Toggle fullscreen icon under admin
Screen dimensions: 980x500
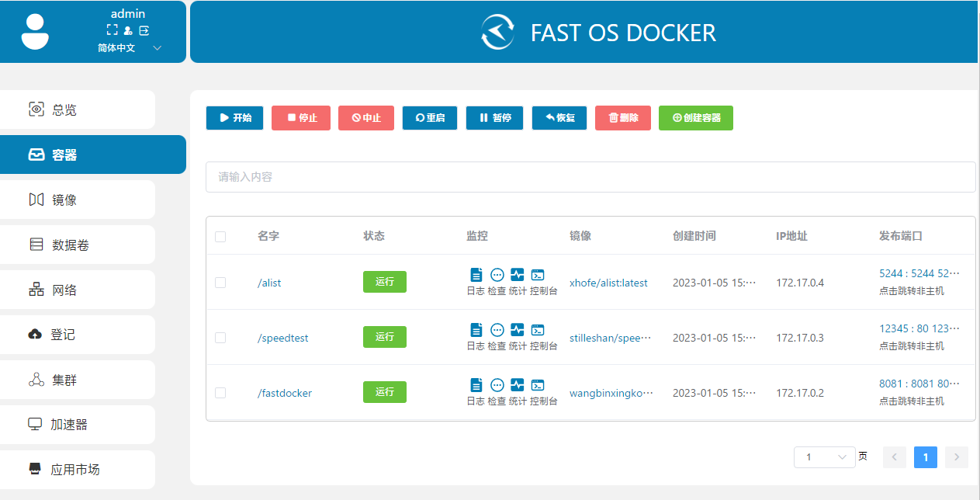point(112,30)
